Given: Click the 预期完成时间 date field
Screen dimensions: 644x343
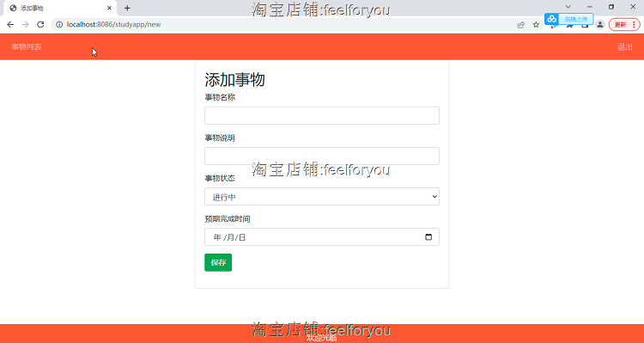Looking at the screenshot, I should coord(322,237).
